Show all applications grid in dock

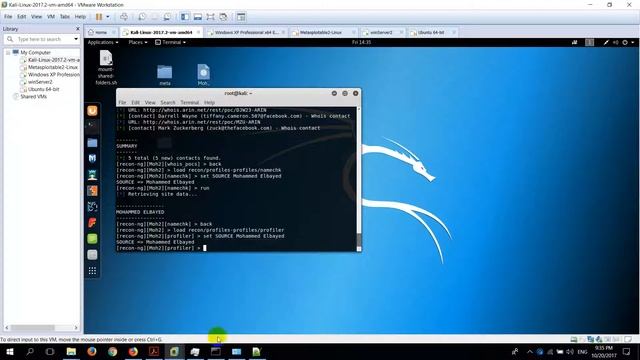click(x=92, y=271)
